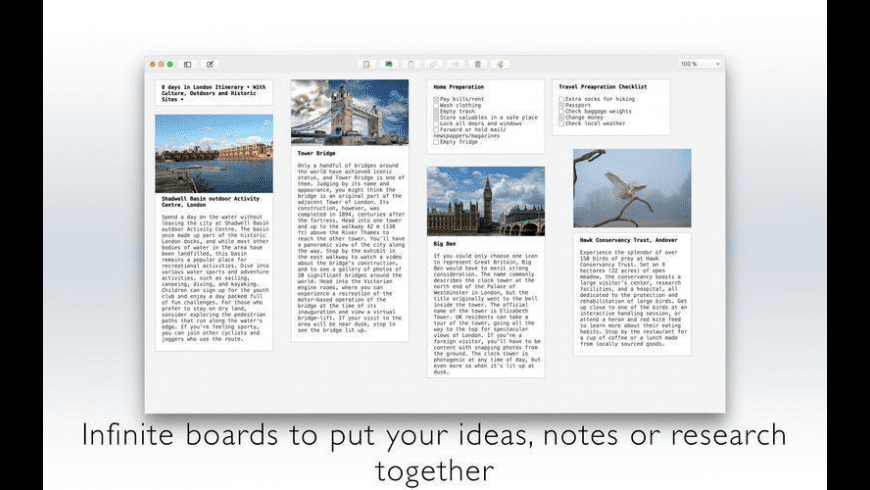Select the Tower Bridge photo
Screen dimensions: 870x490
click(350, 112)
